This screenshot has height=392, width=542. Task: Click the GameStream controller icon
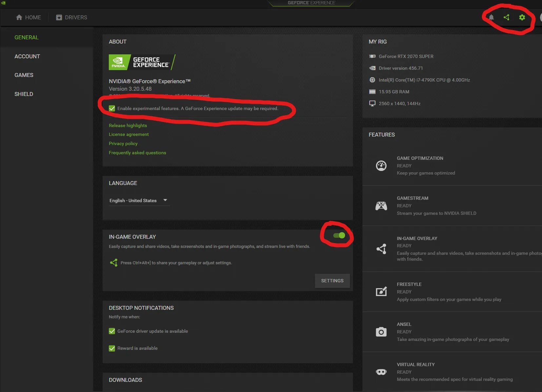coord(381,206)
